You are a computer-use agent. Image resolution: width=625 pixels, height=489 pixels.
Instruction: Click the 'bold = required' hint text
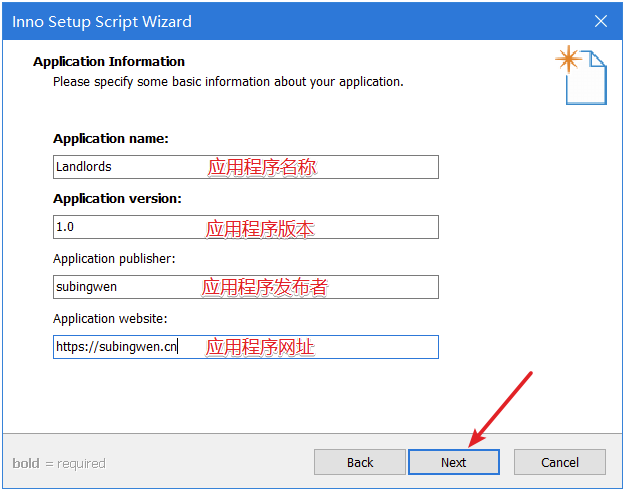pyautogui.click(x=59, y=463)
